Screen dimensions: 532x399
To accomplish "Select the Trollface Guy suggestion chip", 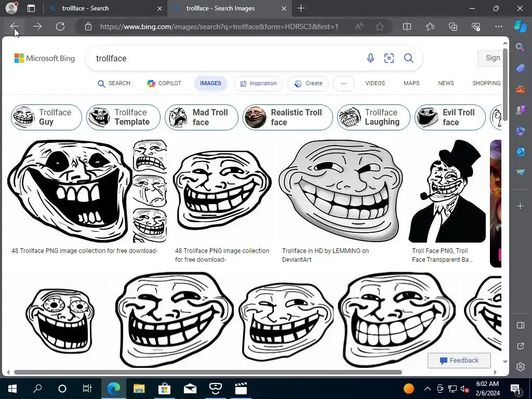I will click(x=46, y=117).
